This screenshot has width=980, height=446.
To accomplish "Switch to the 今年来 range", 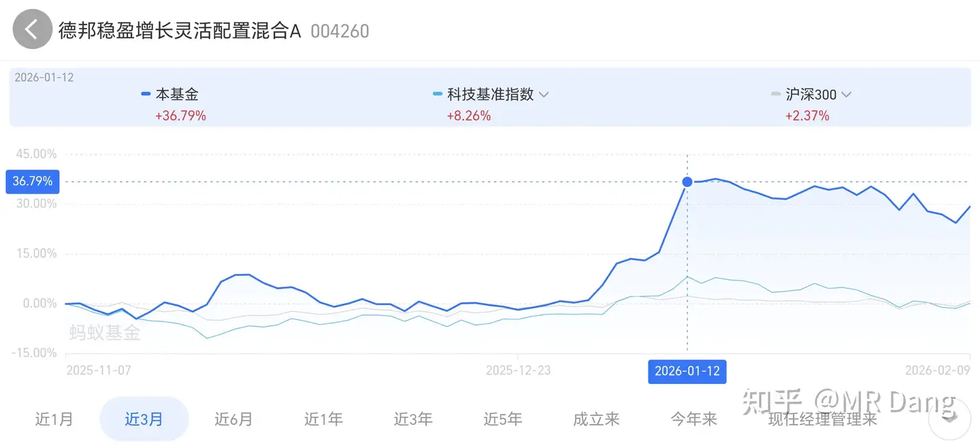I will tap(693, 419).
